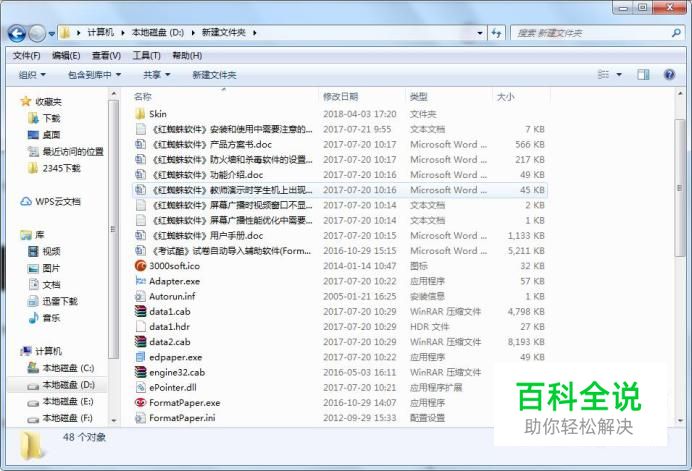692x471 pixels.
Task: Select the data1.hdr file icon
Action: pyautogui.click(x=140, y=327)
